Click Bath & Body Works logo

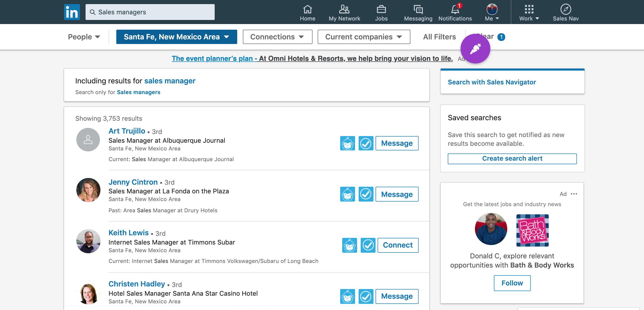click(532, 230)
